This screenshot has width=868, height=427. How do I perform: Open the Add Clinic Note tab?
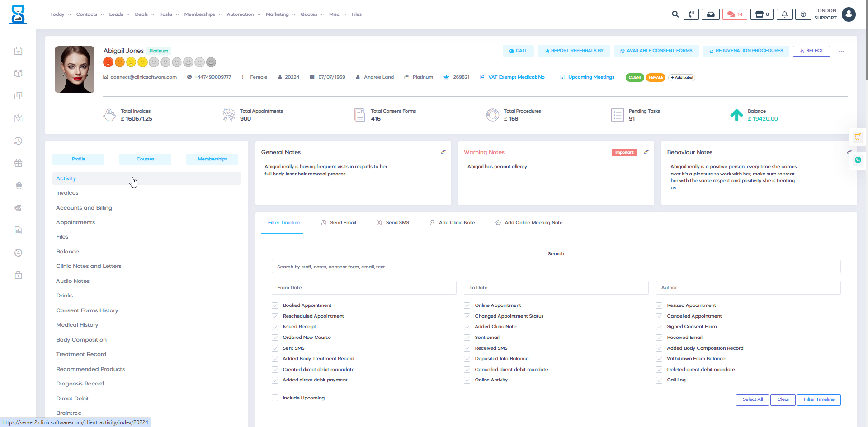click(x=452, y=223)
